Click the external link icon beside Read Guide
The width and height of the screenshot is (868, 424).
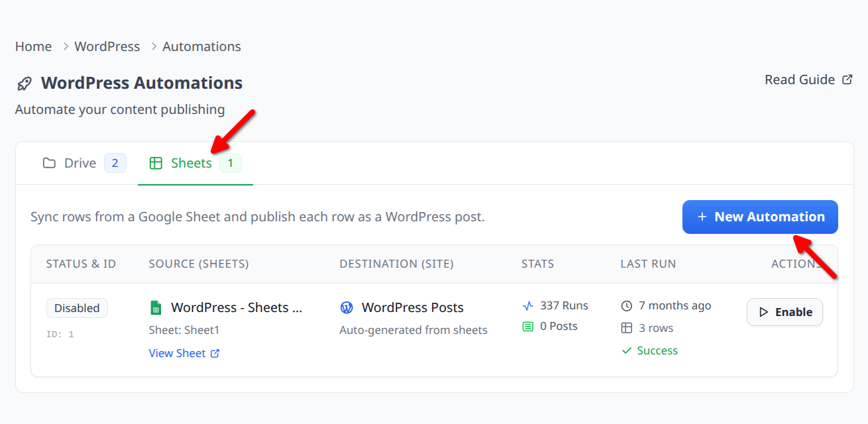pos(847,79)
